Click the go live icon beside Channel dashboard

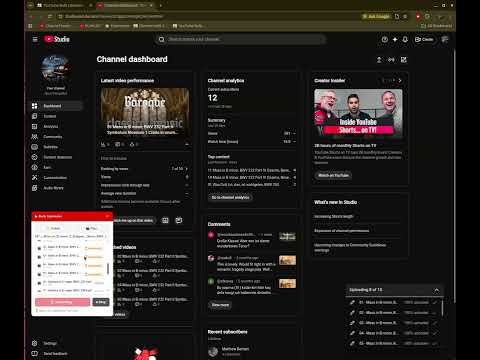(391, 60)
